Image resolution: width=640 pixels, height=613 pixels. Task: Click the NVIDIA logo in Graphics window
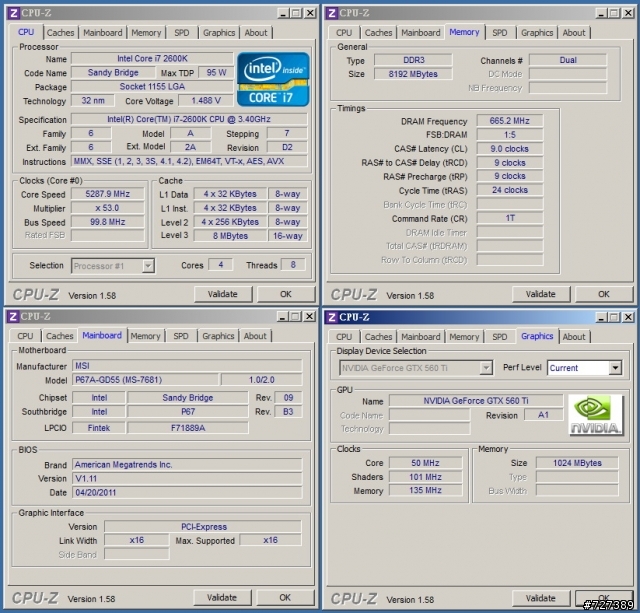click(596, 415)
